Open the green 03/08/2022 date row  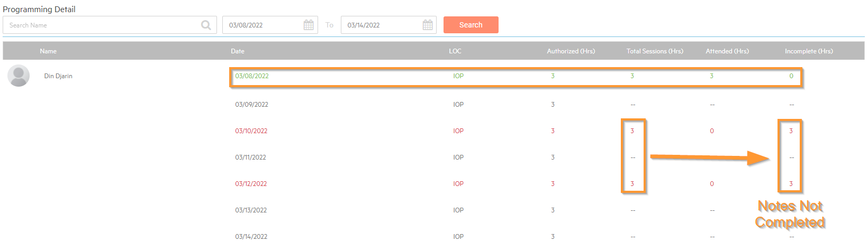[252, 76]
